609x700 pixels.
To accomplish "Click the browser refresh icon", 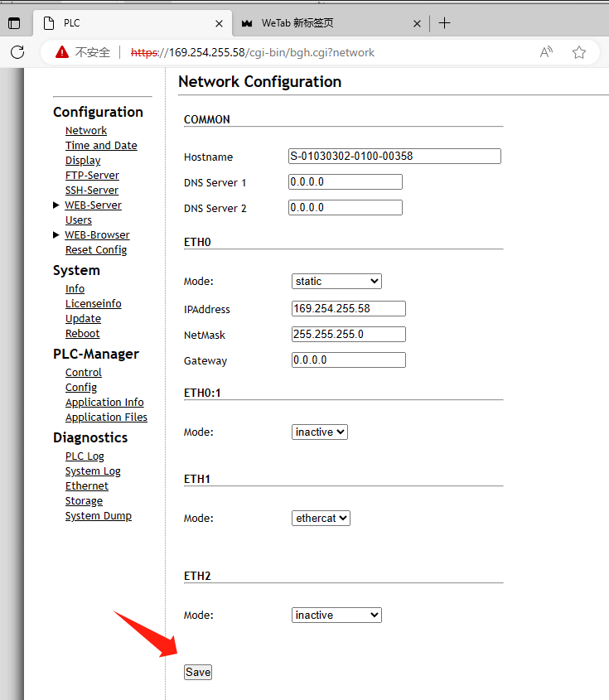I will (x=17, y=52).
